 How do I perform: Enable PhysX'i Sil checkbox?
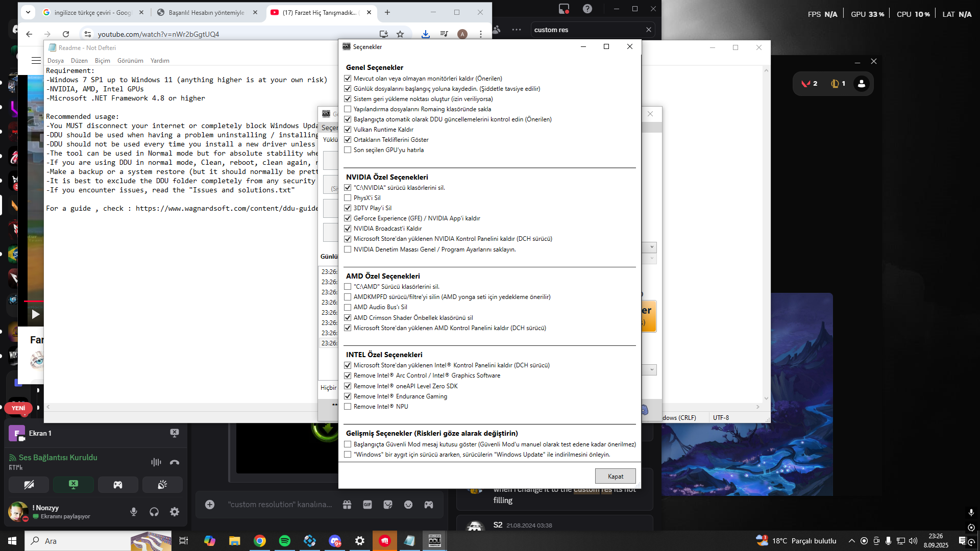348,198
